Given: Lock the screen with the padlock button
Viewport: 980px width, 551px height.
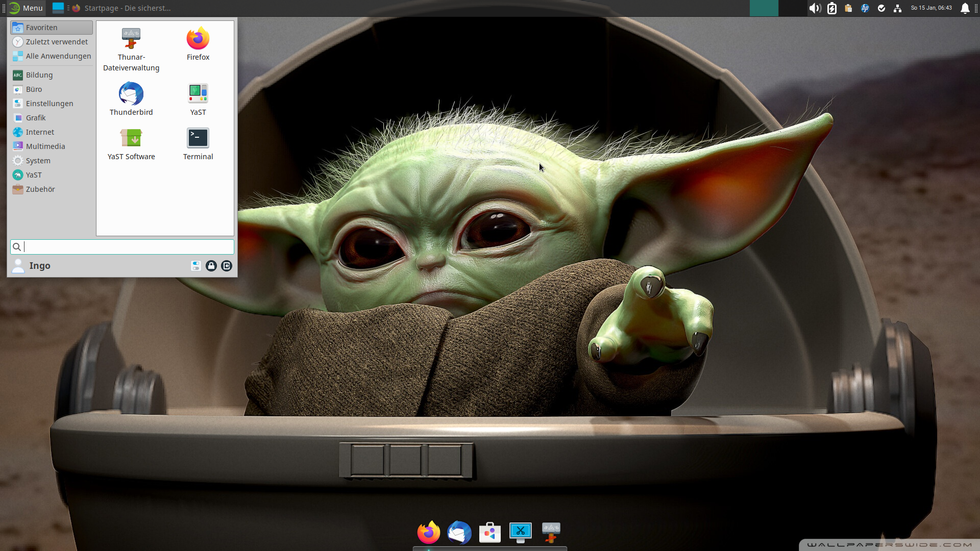Looking at the screenshot, I should 211,266.
